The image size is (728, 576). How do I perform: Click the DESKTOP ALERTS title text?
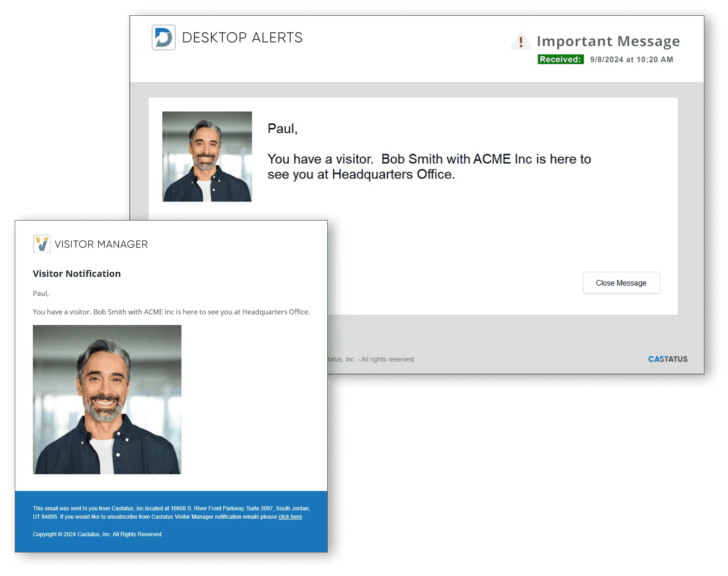[x=242, y=37]
